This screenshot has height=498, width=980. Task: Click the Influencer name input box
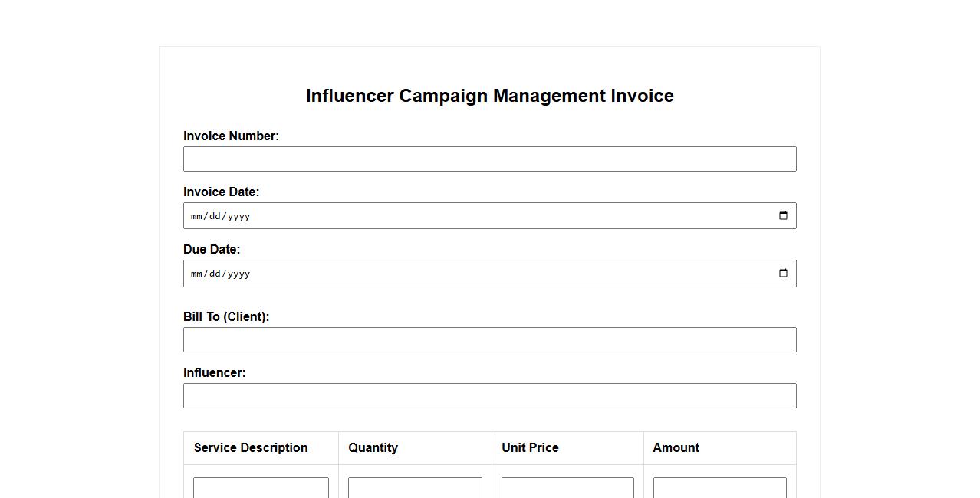coord(489,396)
